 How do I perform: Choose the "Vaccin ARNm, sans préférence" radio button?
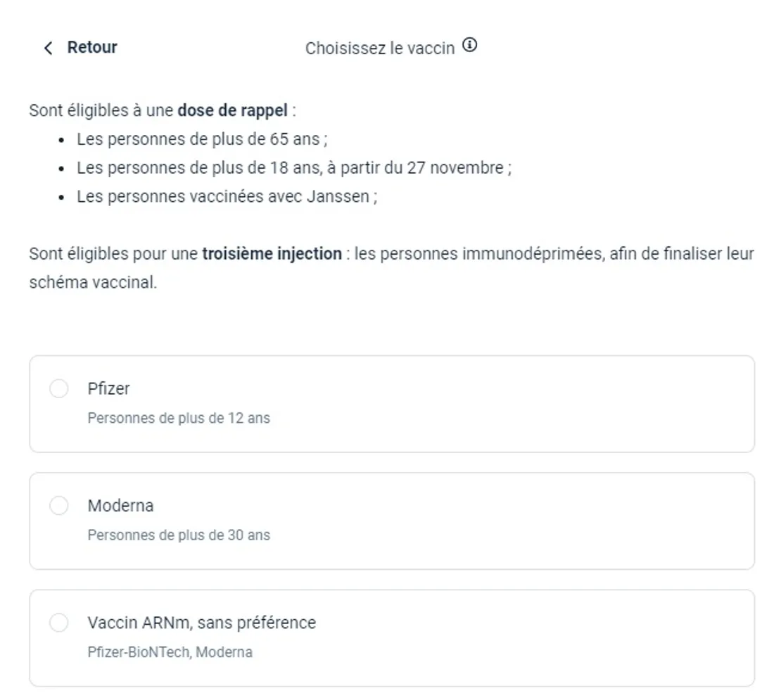point(59,623)
